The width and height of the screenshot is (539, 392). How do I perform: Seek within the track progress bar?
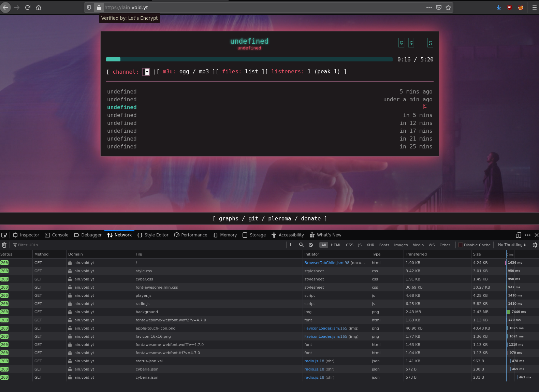249,59
